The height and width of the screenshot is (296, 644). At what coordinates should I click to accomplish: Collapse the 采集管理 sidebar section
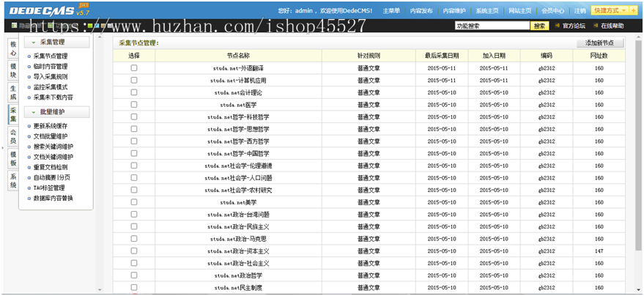click(56, 42)
